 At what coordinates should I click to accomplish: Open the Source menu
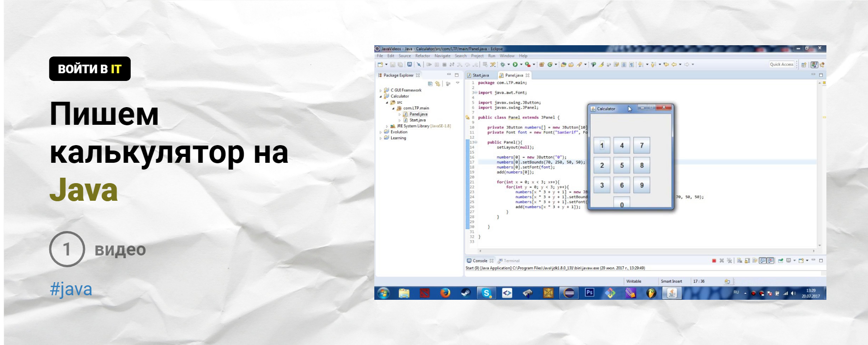click(405, 56)
